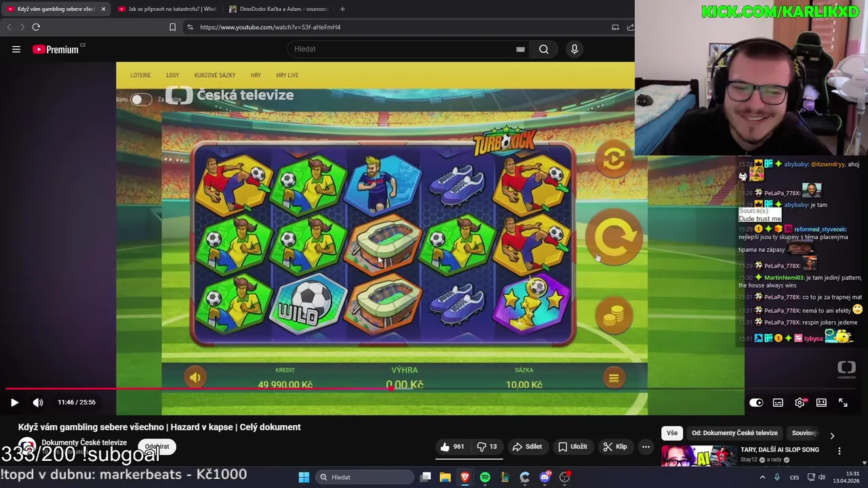868x488 pixels.
Task: Click the 'LOSY' menu in the game video
Action: pyautogui.click(x=172, y=75)
